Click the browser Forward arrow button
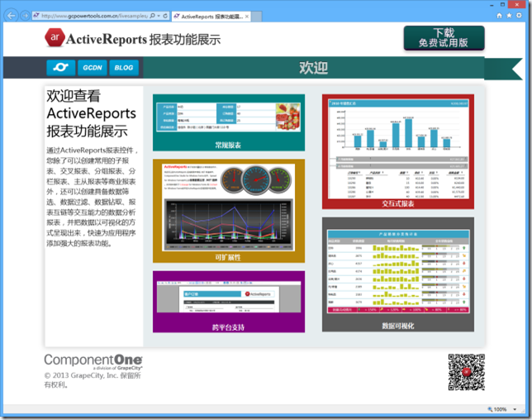Viewport: 532px width, 420px height. 25,16
